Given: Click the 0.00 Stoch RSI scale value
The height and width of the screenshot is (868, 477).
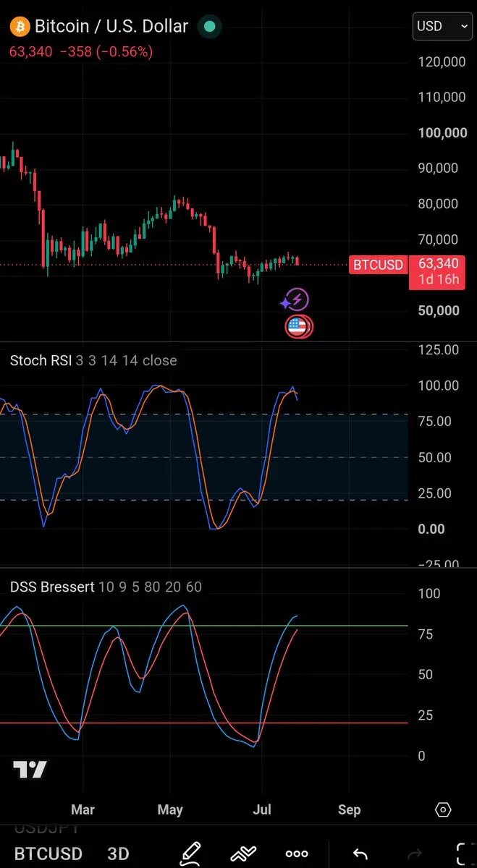Looking at the screenshot, I should tap(431, 529).
